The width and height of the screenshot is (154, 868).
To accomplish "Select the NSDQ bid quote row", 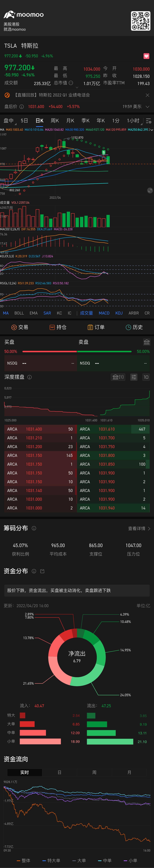I will coord(41,363).
